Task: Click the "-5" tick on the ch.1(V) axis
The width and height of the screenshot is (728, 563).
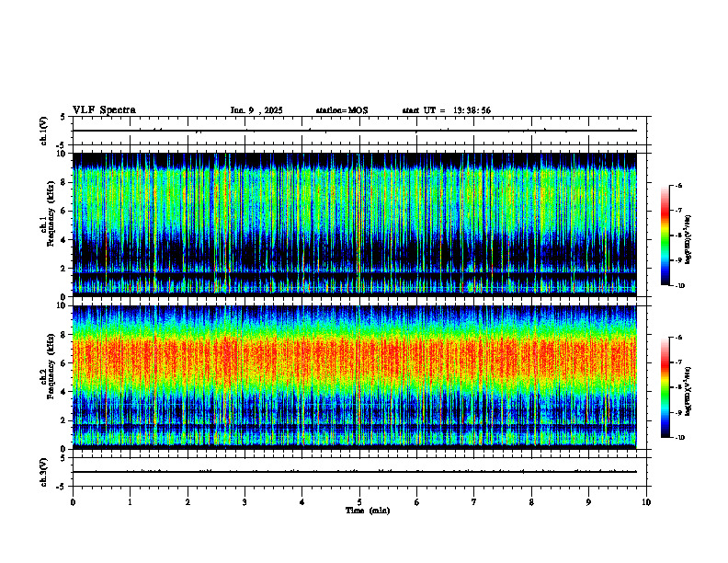Action: coord(62,145)
